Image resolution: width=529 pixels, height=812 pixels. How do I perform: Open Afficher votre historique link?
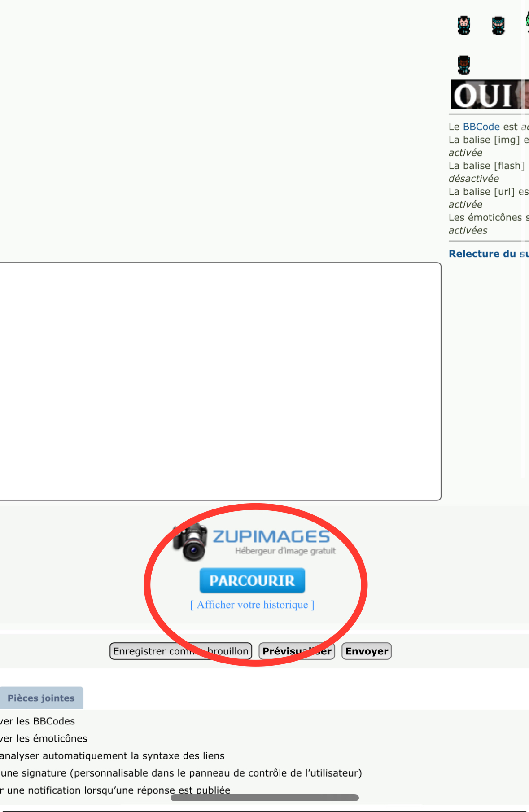click(x=252, y=605)
